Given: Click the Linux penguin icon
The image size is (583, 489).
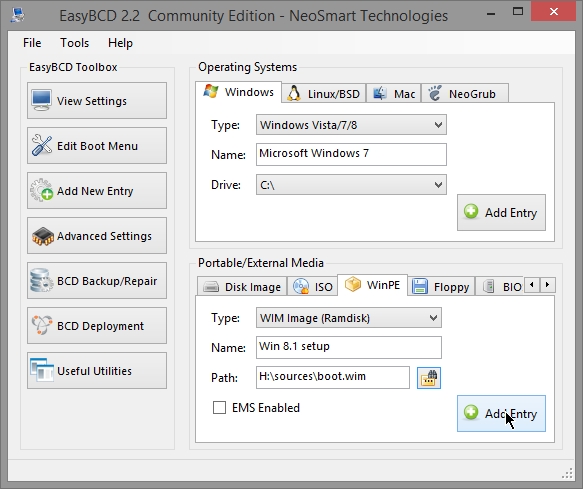Looking at the screenshot, I should [294, 93].
